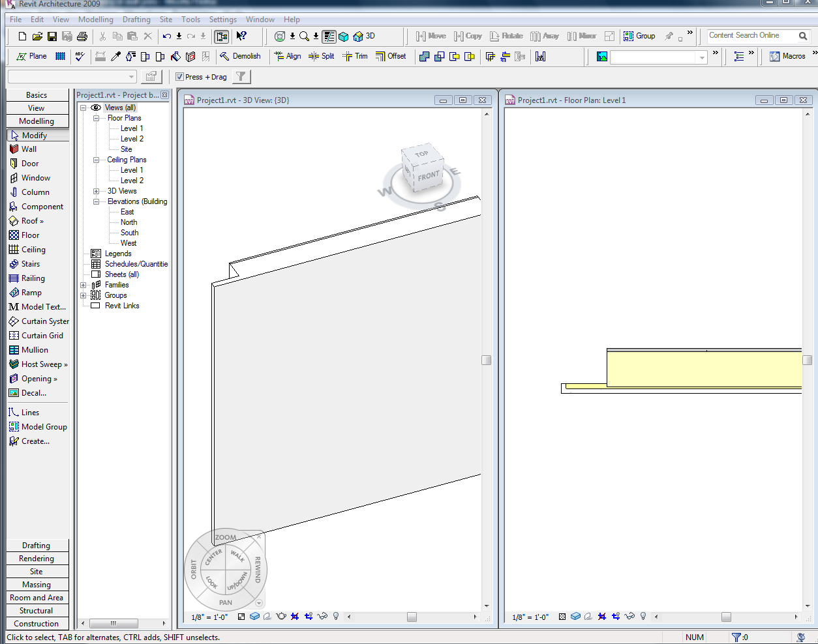Screen dimensions: 818x644
Task: Open the Modelling menu
Action: coord(95,20)
